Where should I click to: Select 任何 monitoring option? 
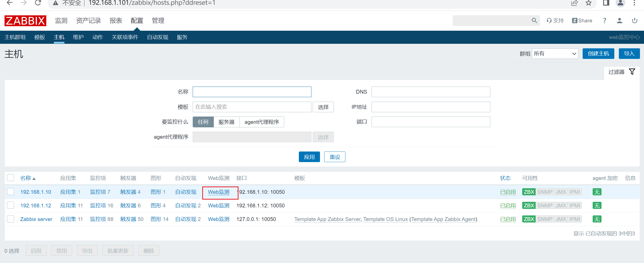tap(203, 122)
